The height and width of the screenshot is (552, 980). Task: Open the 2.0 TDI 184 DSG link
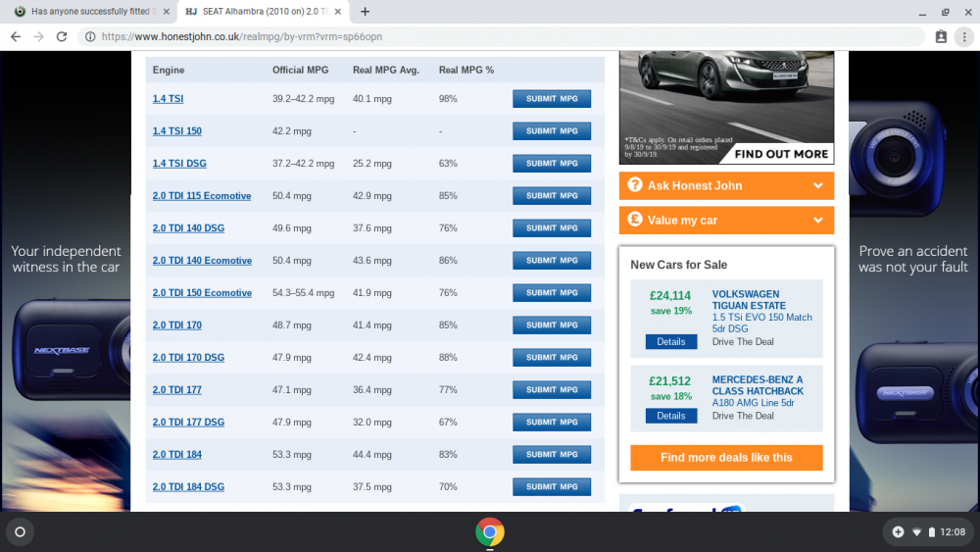click(x=188, y=487)
